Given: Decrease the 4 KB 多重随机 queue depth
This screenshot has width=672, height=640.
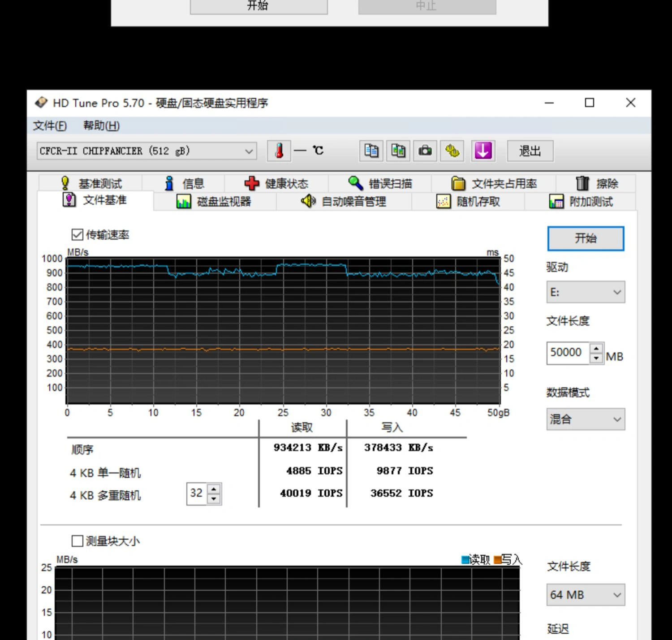Looking at the screenshot, I should click(x=214, y=498).
